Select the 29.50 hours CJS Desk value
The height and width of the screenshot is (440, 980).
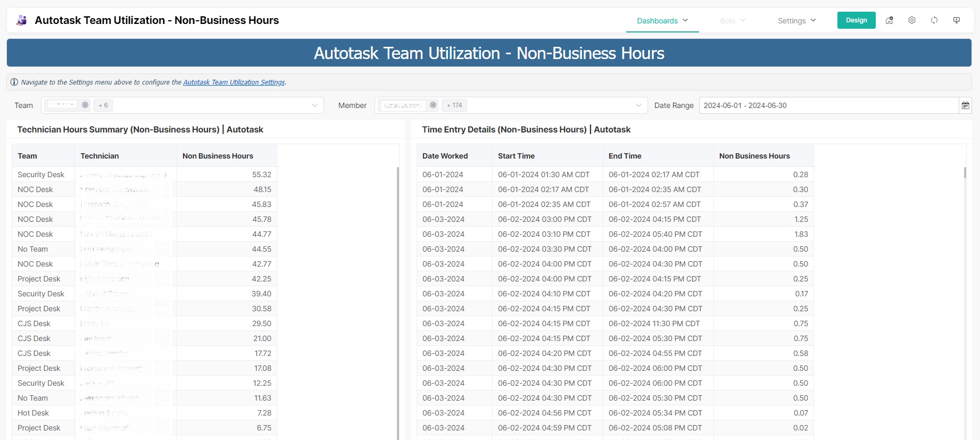click(227, 323)
